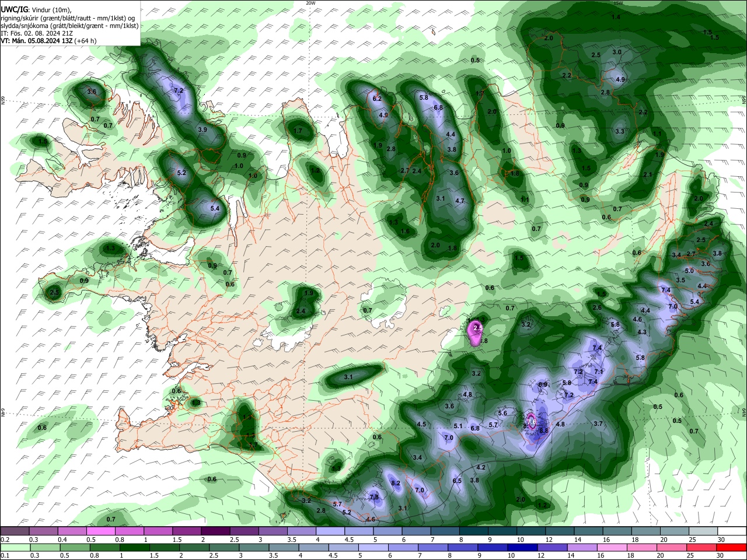Click the '6.9' precipitation value on the map
747x560 pixels.
543,384
